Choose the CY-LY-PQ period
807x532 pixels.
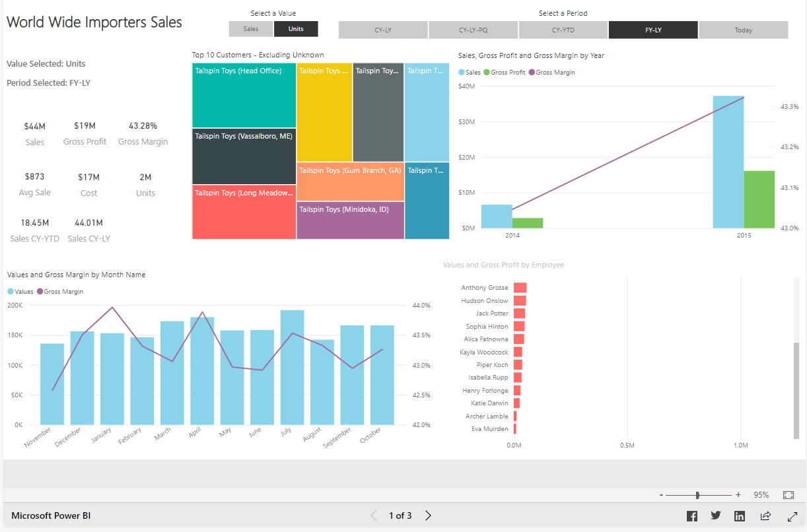point(473,30)
